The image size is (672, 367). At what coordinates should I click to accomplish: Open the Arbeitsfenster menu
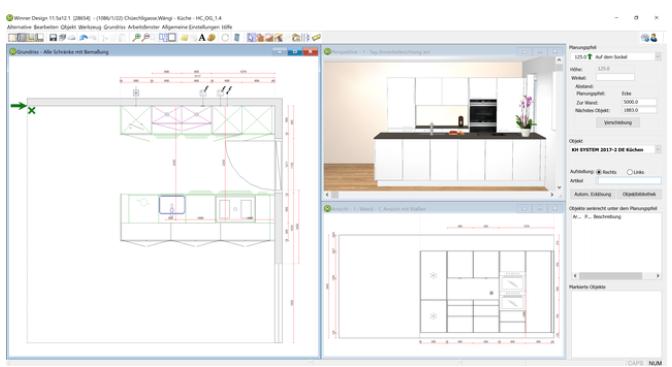pyautogui.click(x=144, y=27)
